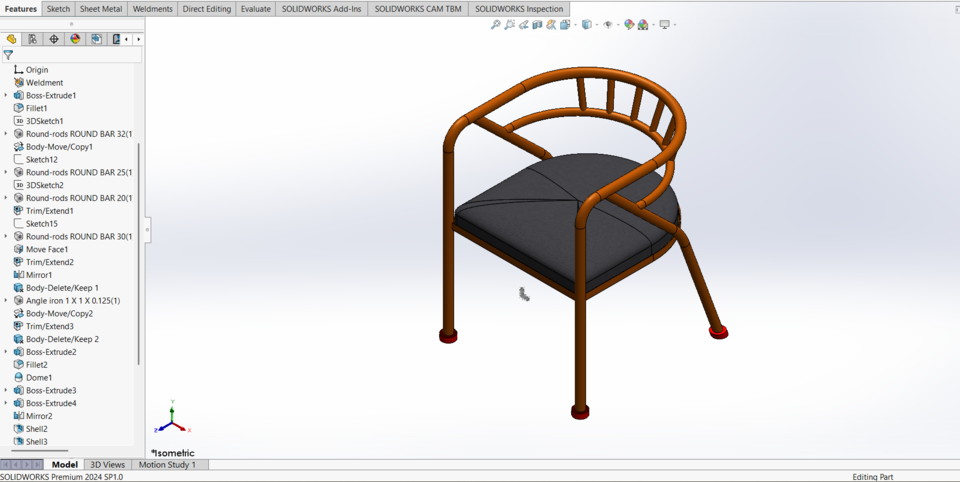Switch to the Sketch ribbon tab
Screen dimensions: 960x482
(58, 9)
